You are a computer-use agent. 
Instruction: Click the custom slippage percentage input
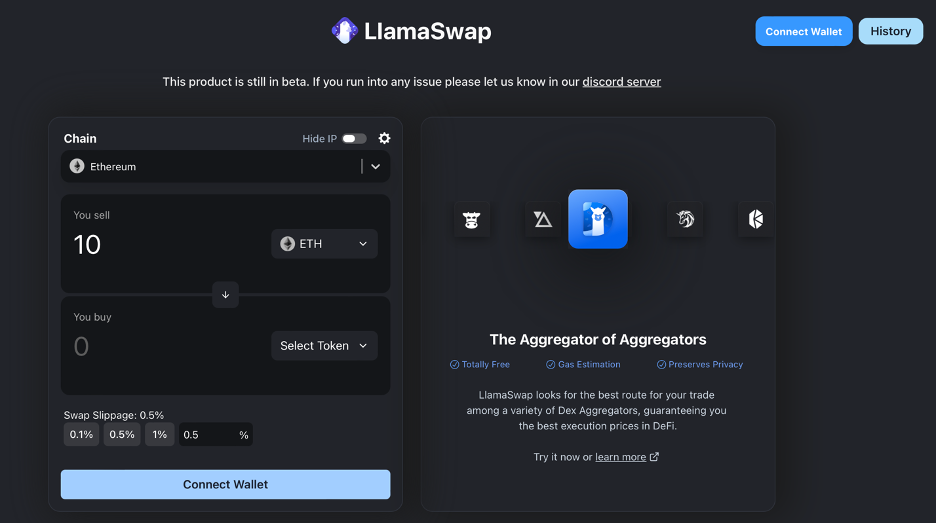tap(207, 435)
